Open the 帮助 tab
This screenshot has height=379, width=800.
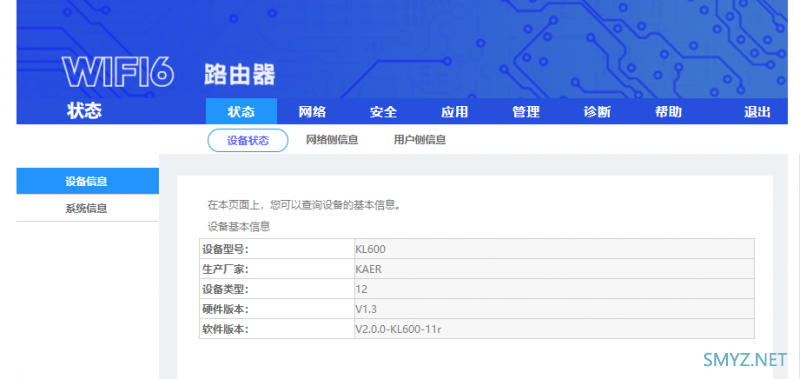click(x=668, y=112)
